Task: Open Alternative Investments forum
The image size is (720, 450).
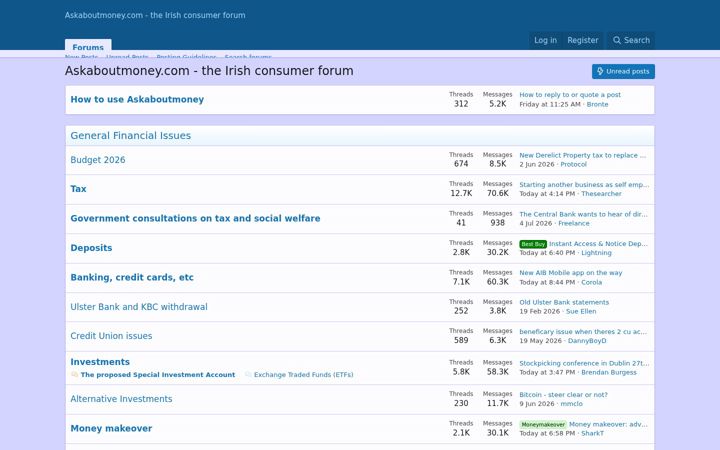Action: [x=121, y=399]
